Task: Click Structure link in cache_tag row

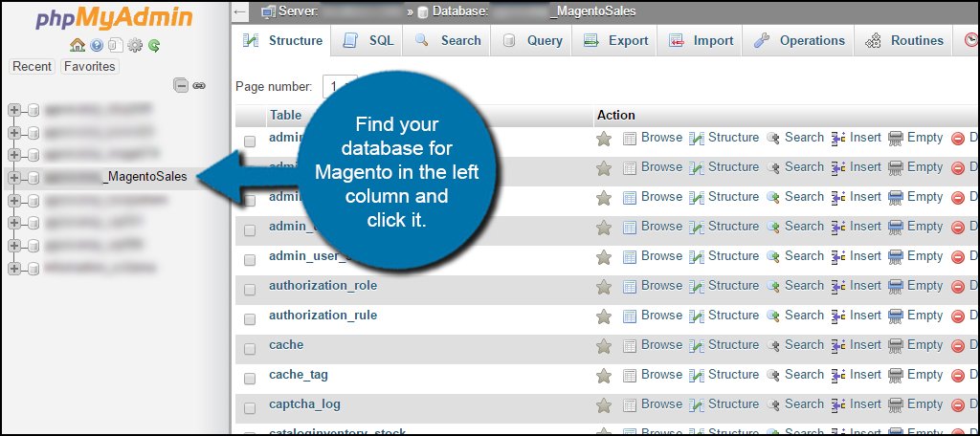Action: [x=734, y=375]
